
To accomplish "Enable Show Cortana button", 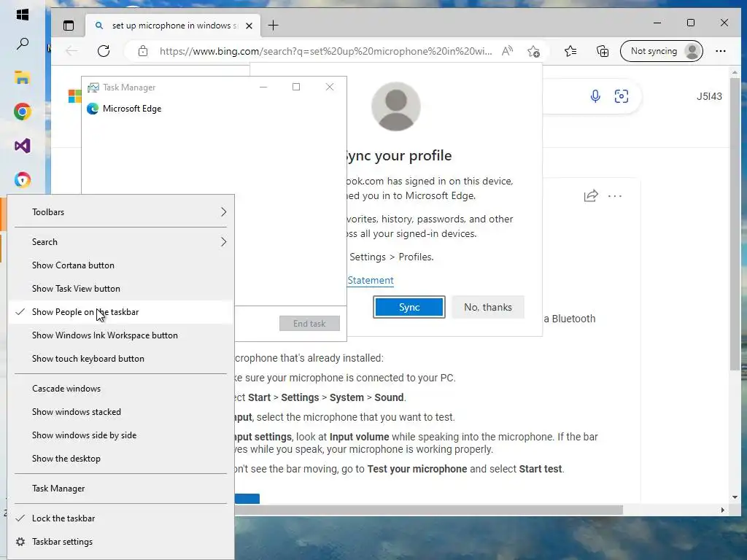I will (x=121, y=265).
